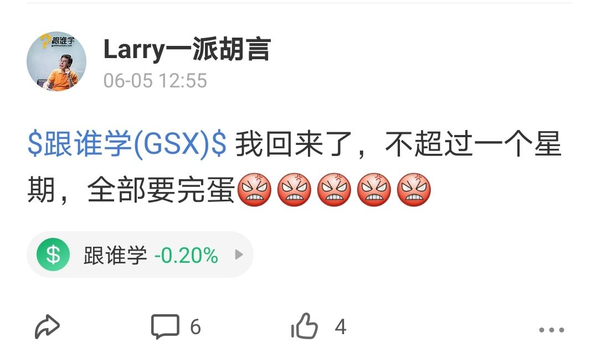Image resolution: width=596 pixels, height=364 pixels.
Task: Open the 跟谁学 stock chip label
Action: (115, 255)
